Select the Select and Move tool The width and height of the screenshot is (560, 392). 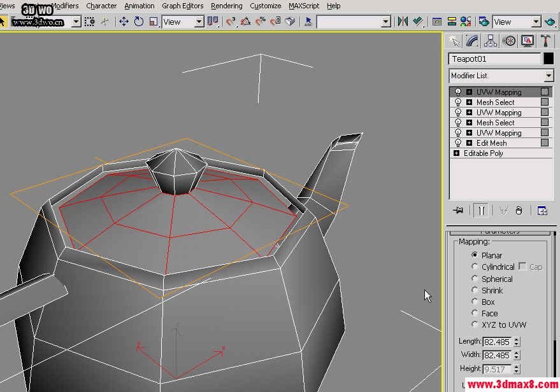pos(124,22)
